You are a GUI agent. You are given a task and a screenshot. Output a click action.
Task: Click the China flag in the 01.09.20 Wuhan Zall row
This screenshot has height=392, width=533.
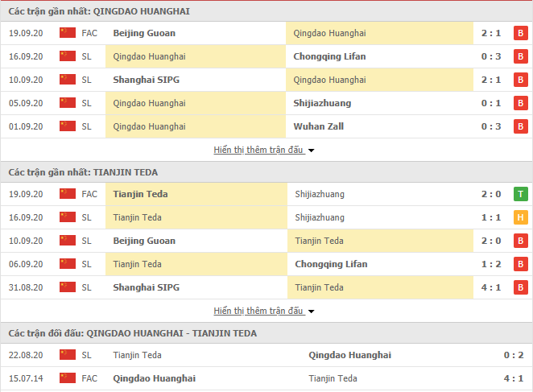[68, 126]
